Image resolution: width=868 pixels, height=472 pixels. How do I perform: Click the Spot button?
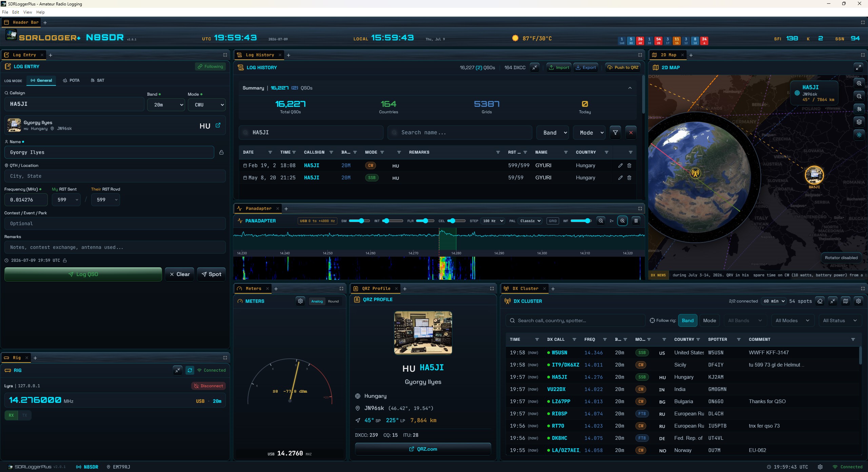point(212,274)
